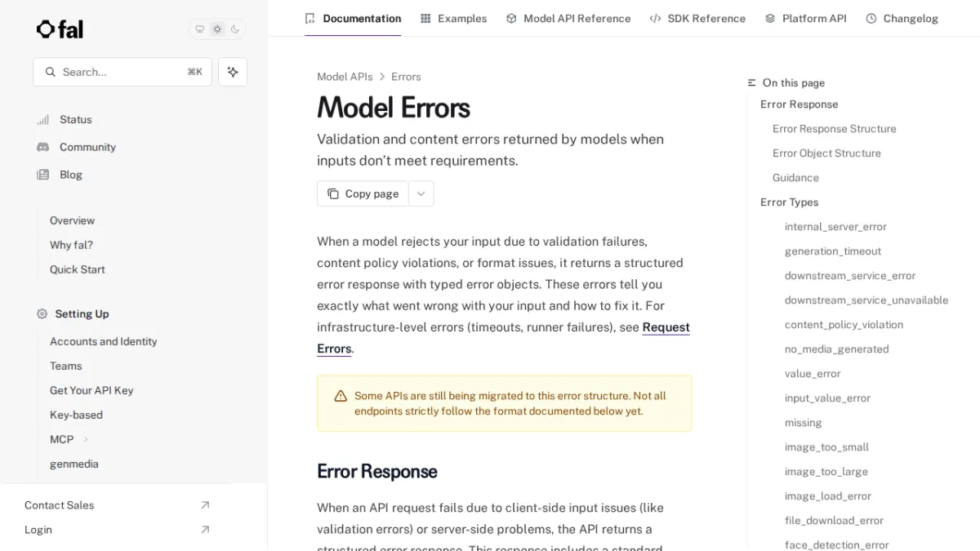Open the Search field
Viewport: 980px width, 551px height.
click(x=122, y=72)
